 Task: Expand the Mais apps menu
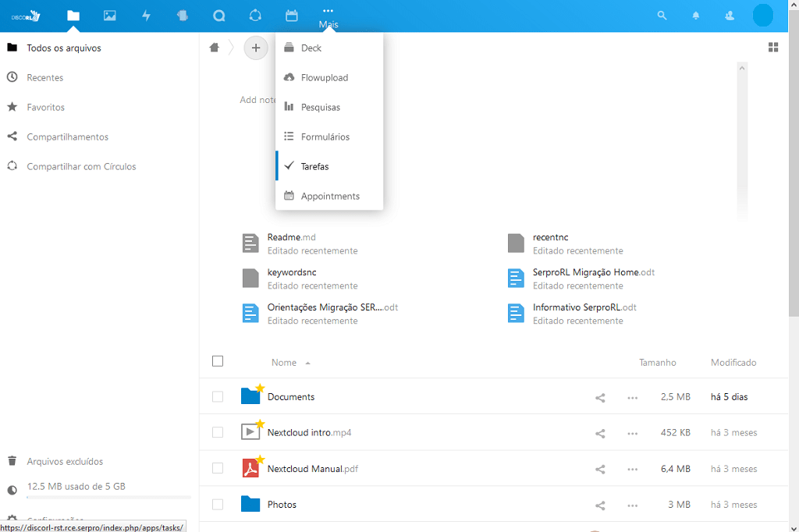(328, 16)
